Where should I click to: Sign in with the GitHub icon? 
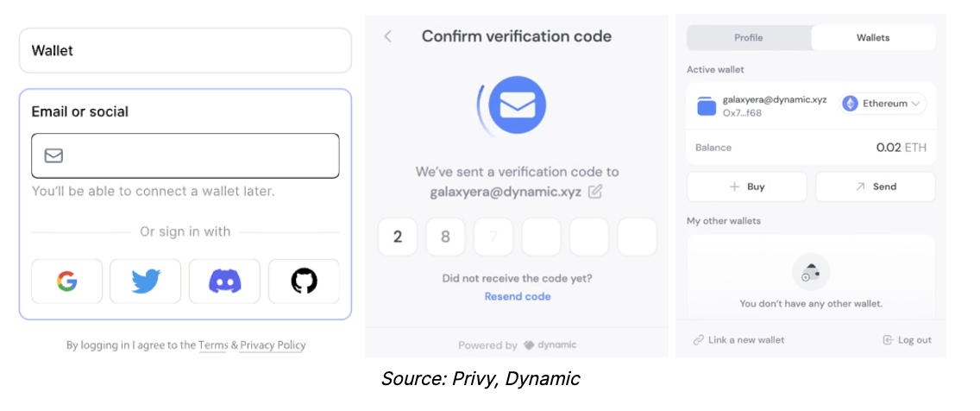point(304,281)
